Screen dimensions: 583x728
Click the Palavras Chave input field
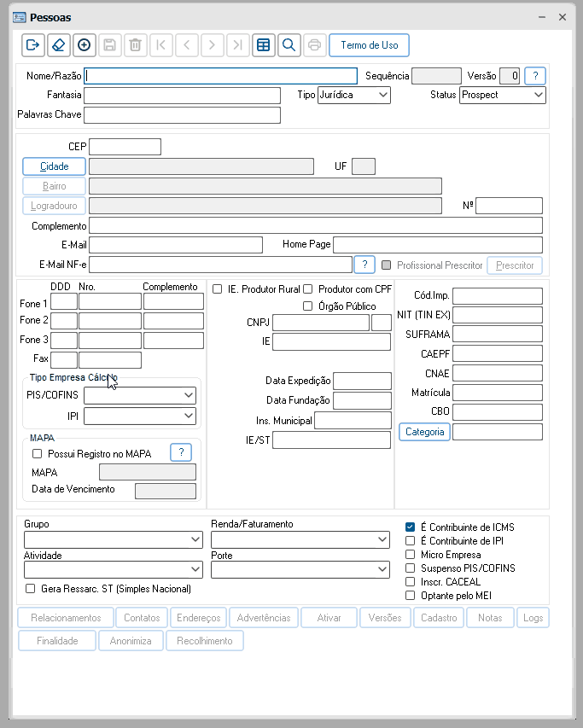(x=183, y=115)
